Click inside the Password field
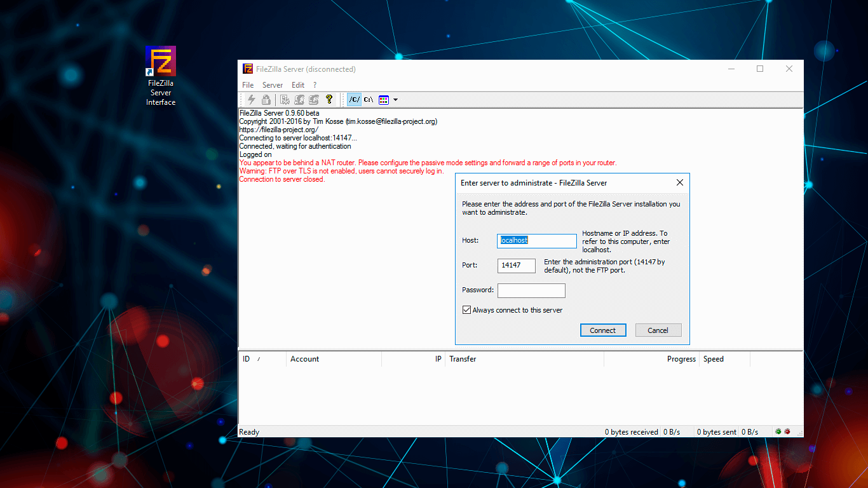 531,290
